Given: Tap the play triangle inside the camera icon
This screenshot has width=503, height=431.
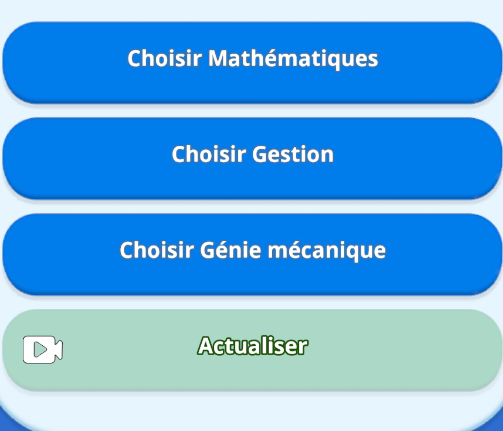Looking at the screenshot, I should 41,350.
